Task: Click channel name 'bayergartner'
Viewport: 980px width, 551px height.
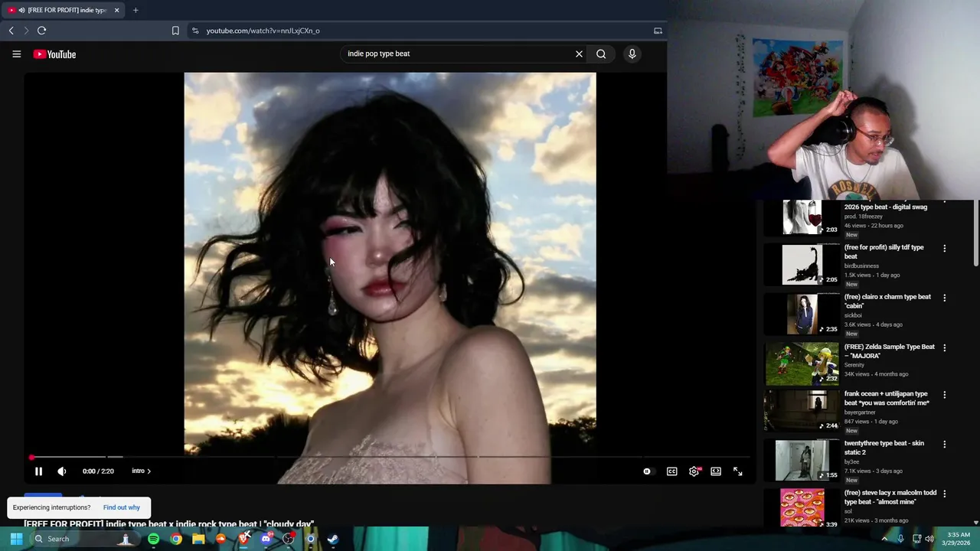Action: (860, 412)
